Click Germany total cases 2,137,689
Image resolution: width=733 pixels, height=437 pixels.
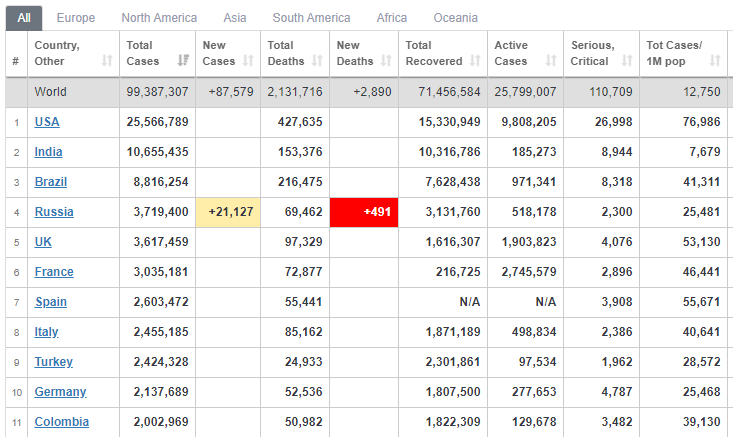(x=161, y=392)
